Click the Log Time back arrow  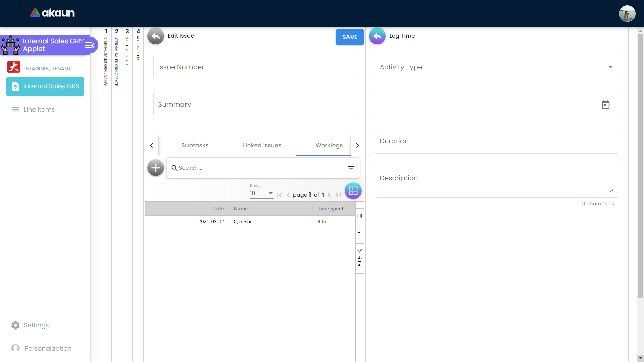coord(377,36)
